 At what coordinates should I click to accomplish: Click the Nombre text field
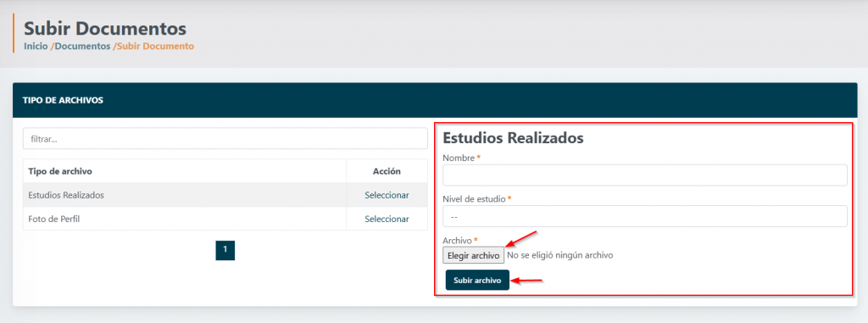pos(645,175)
